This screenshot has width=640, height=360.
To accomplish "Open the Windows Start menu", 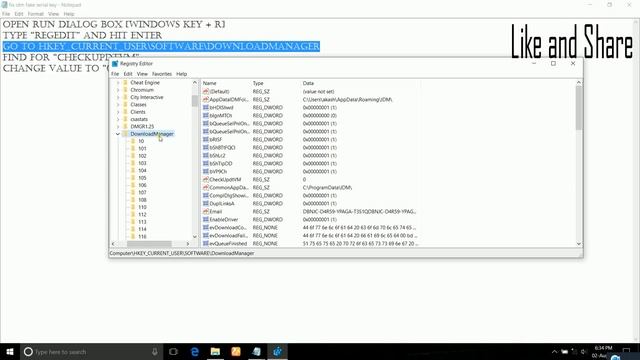I will [10, 351].
